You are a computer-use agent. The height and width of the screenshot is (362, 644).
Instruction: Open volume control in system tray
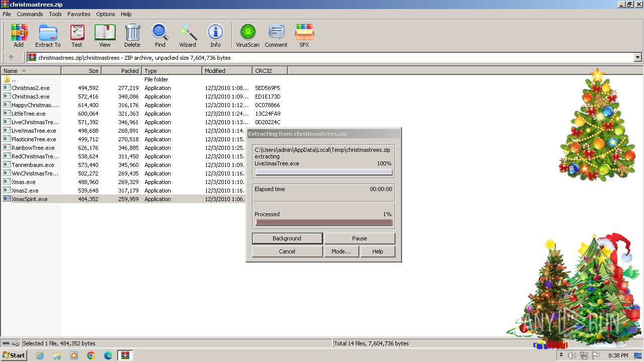(572, 355)
